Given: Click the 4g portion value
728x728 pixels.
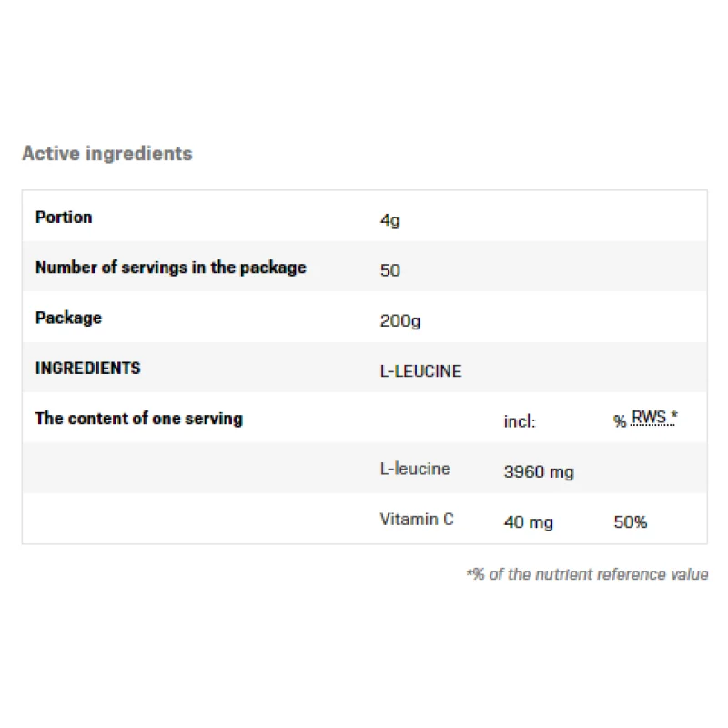Looking at the screenshot, I should pyautogui.click(x=389, y=220).
